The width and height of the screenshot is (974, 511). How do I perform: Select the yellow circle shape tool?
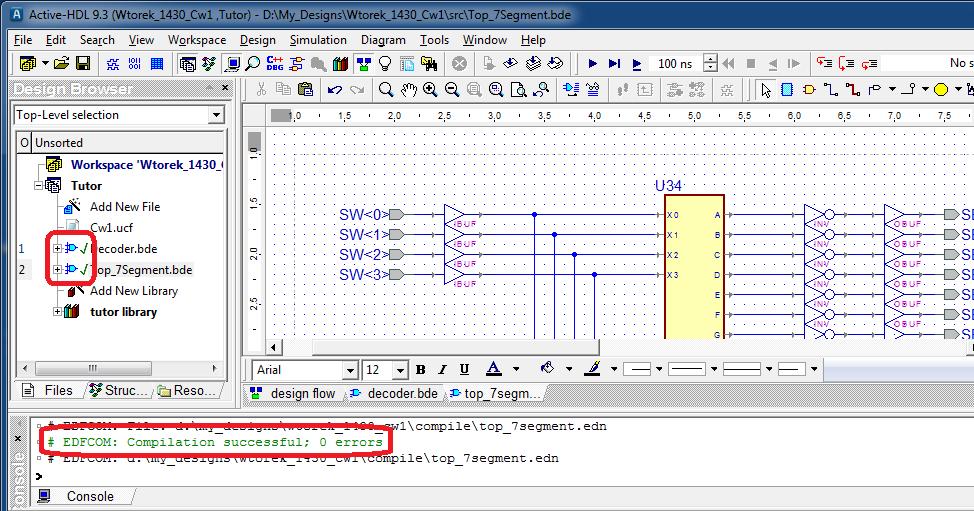click(x=941, y=90)
